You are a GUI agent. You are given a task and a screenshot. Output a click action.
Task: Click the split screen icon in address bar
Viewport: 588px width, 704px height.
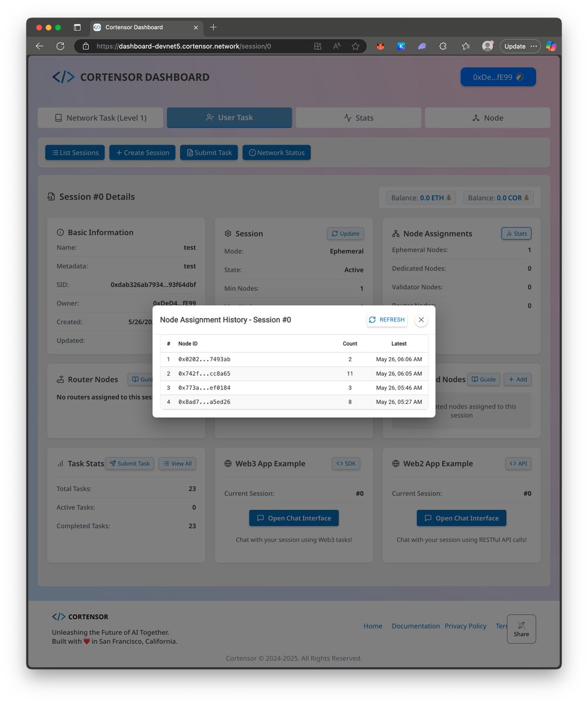pos(317,46)
